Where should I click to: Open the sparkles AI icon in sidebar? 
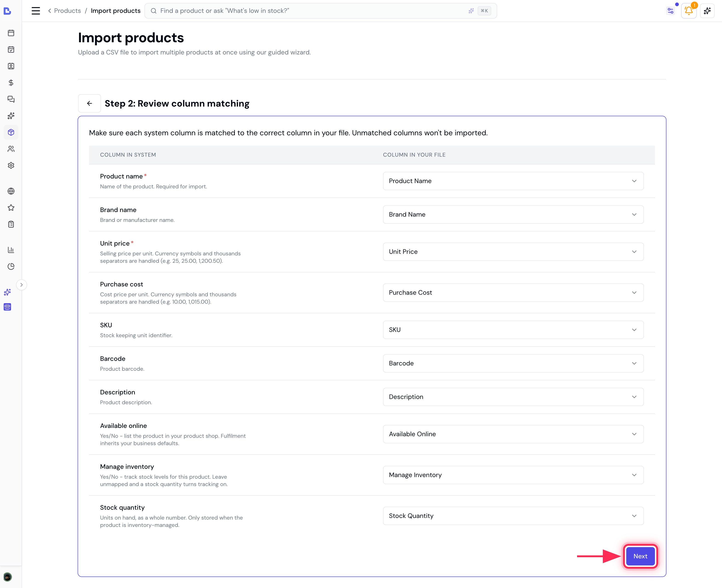coord(11,116)
